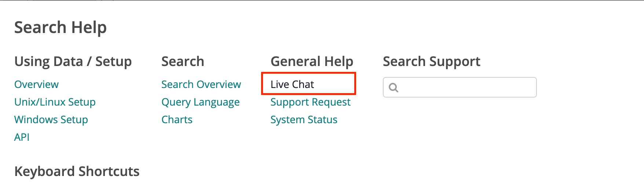Check the System Status page
This screenshot has height=187, width=644.
point(304,120)
